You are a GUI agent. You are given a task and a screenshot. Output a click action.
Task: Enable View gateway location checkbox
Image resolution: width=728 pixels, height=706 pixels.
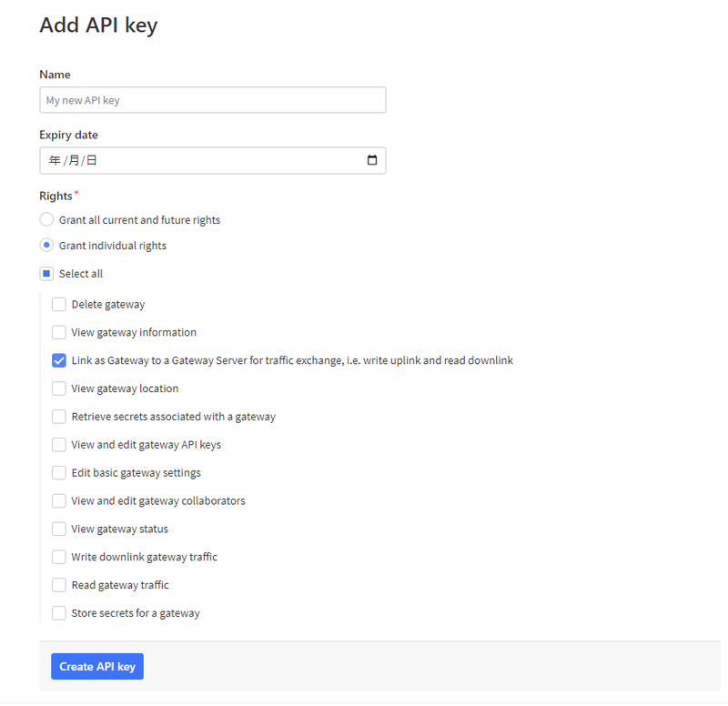[59, 388]
